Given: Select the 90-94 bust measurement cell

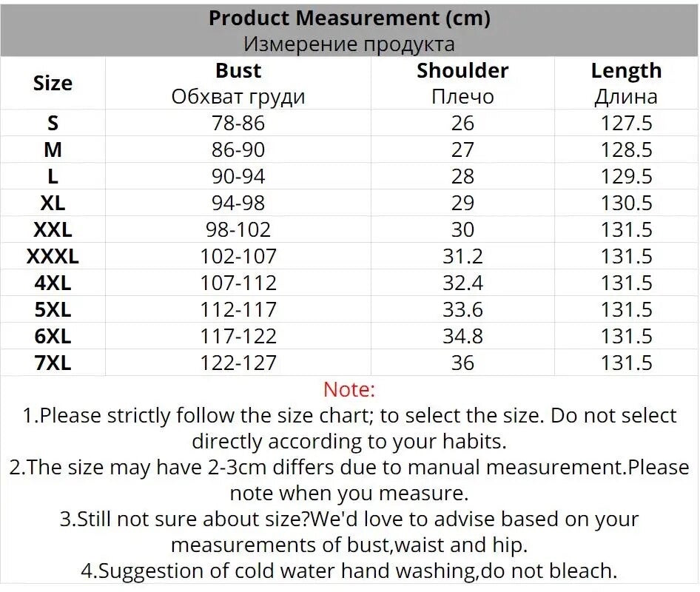Looking at the screenshot, I should click(238, 177).
